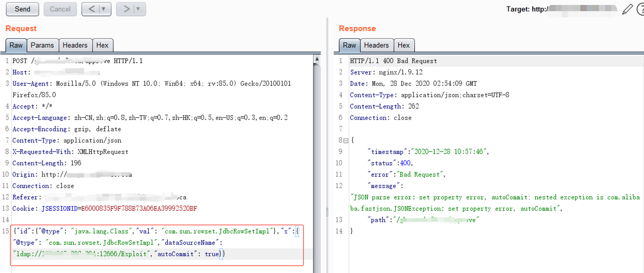The width and height of the screenshot is (644, 273).
Task: Click the "status":400 value in response
Action: point(406,163)
